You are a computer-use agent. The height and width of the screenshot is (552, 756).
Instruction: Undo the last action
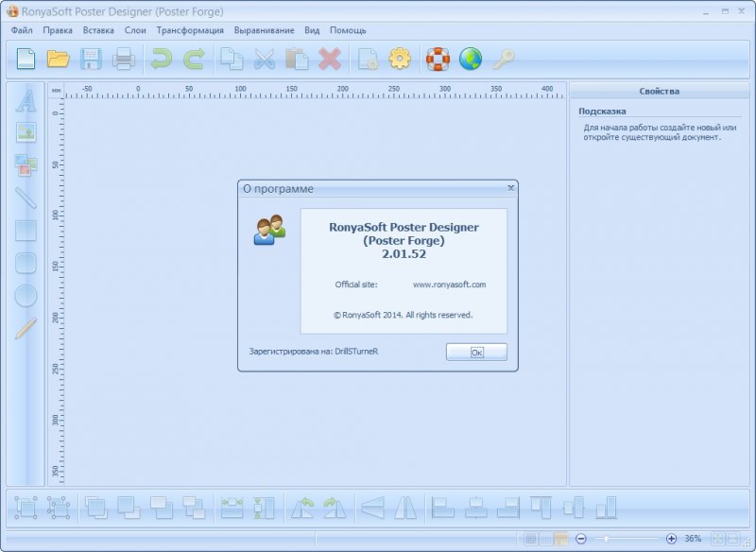coord(162,60)
